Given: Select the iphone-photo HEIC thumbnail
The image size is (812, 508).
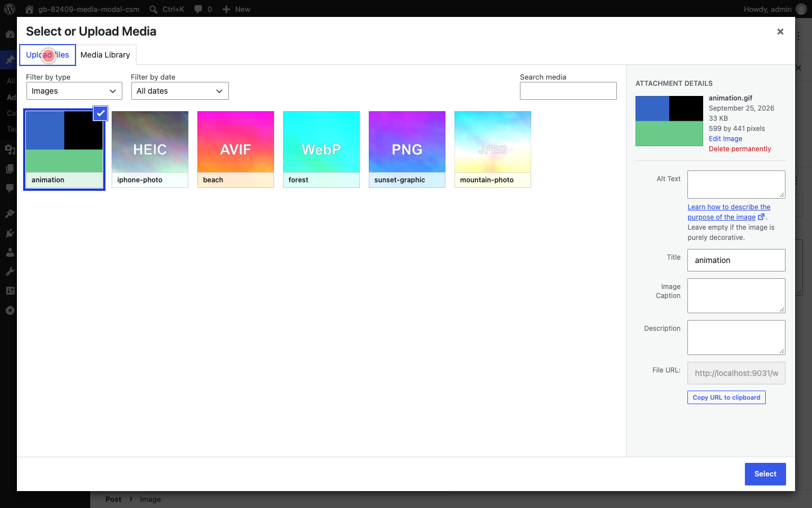Looking at the screenshot, I should [x=150, y=150].
